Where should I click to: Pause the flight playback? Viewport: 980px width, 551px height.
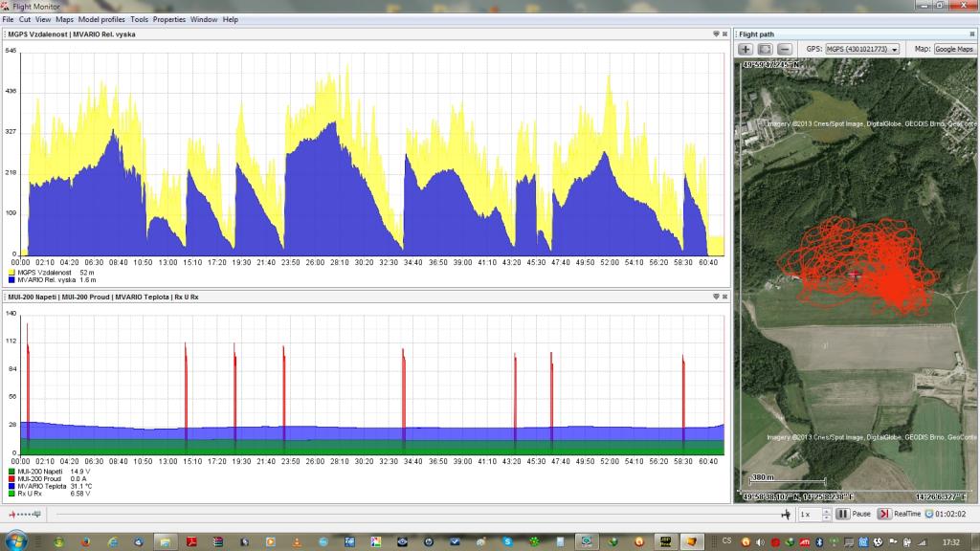[x=842, y=514]
